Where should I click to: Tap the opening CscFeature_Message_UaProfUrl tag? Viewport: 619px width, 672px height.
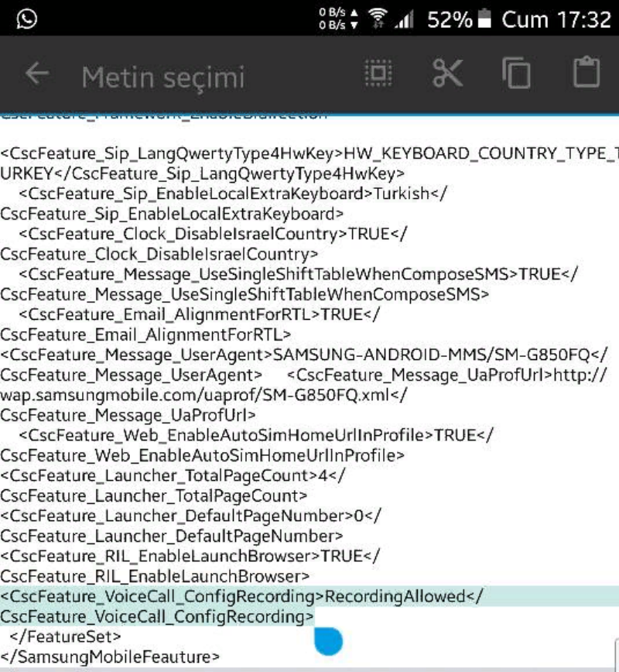click(420, 375)
